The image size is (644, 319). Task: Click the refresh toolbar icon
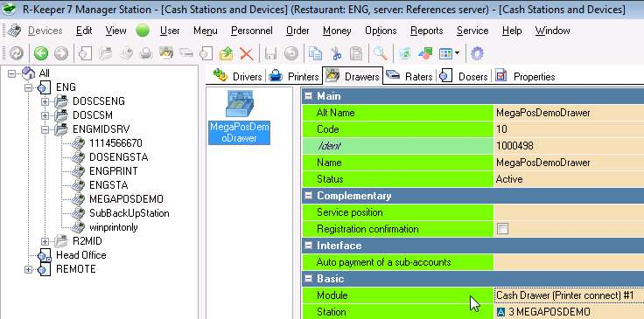click(x=17, y=53)
